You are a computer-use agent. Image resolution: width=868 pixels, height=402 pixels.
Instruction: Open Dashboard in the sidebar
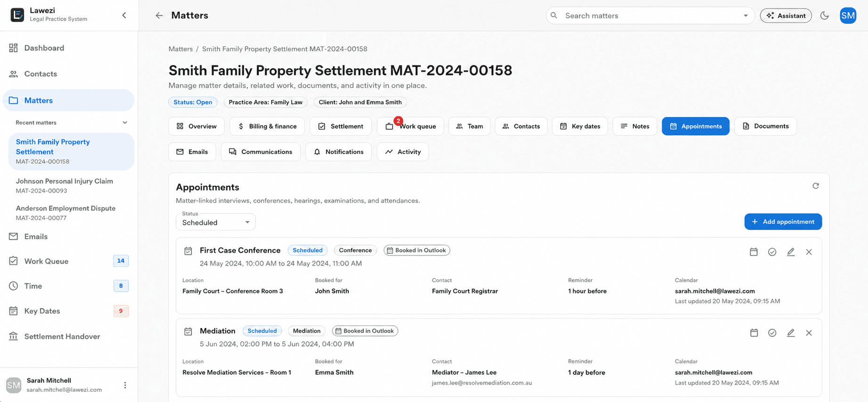point(69,48)
